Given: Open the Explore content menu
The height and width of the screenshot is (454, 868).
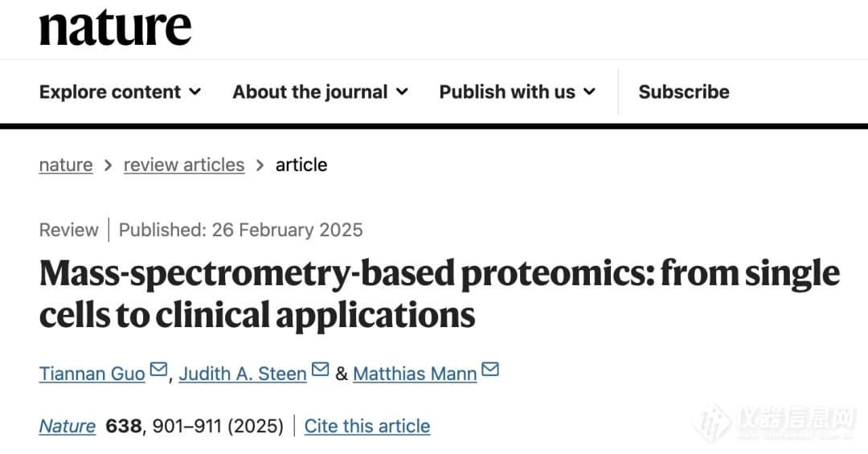Looking at the screenshot, I should pyautogui.click(x=120, y=92).
